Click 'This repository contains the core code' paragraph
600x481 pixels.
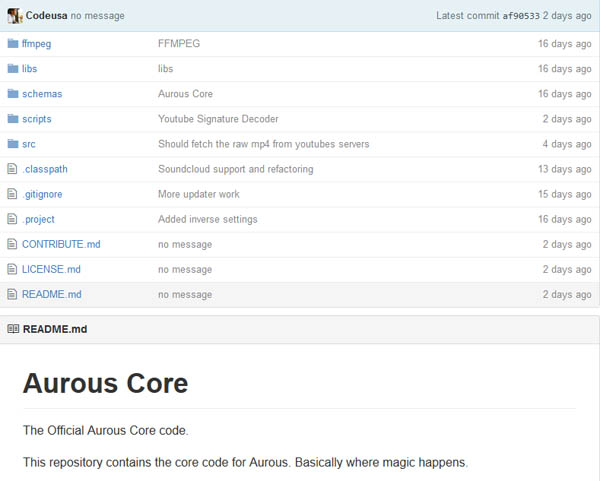(x=245, y=462)
